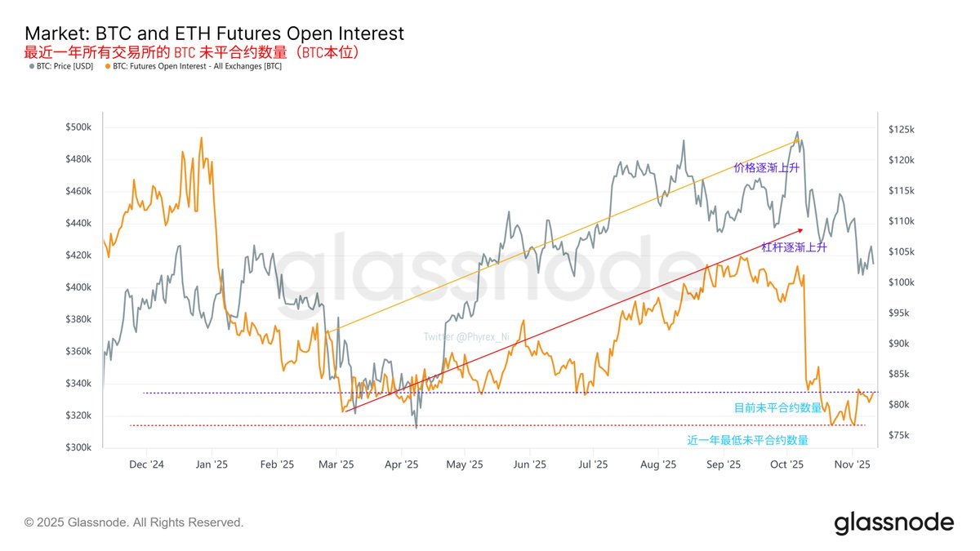
Task: Select the "Jul '25" x-axis label
Action: pos(593,464)
